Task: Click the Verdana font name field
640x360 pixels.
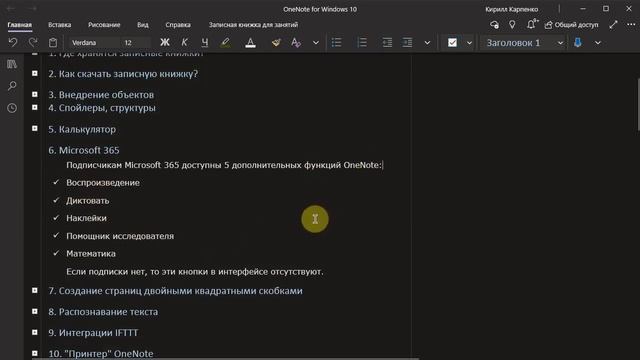Action: [x=95, y=42]
